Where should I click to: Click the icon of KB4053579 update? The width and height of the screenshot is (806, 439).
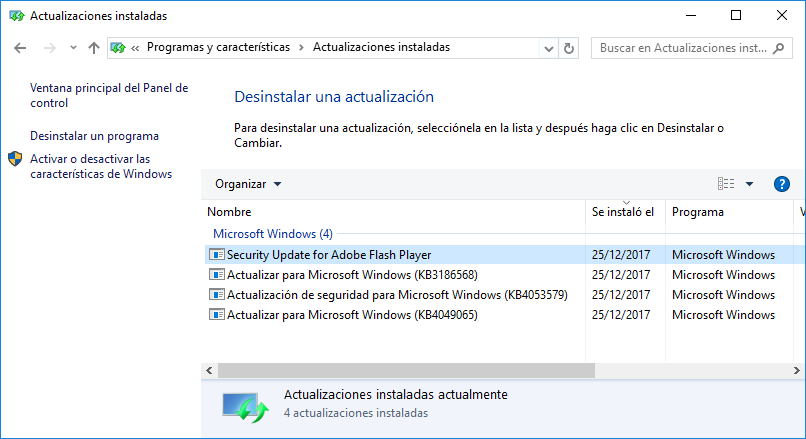216,295
